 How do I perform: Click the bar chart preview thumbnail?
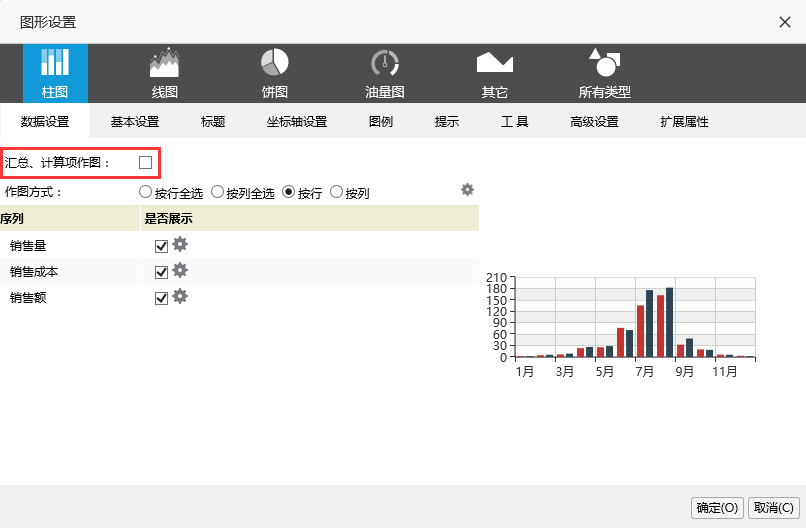621,325
